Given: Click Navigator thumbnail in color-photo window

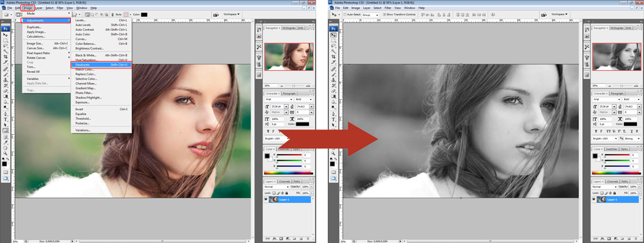Looking at the screenshot, I should [x=289, y=56].
